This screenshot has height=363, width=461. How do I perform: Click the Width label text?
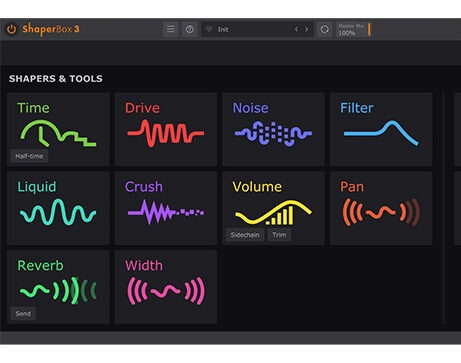[x=144, y=266]
